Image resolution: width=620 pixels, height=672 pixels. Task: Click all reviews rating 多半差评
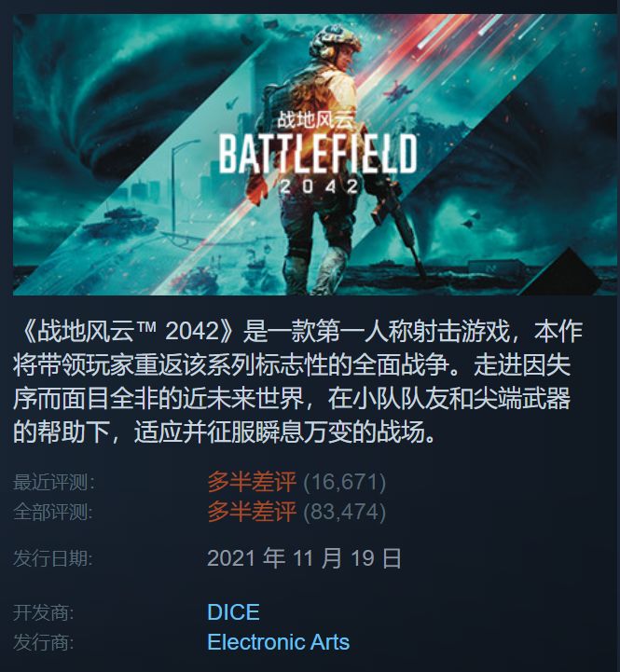click(252, 512)
